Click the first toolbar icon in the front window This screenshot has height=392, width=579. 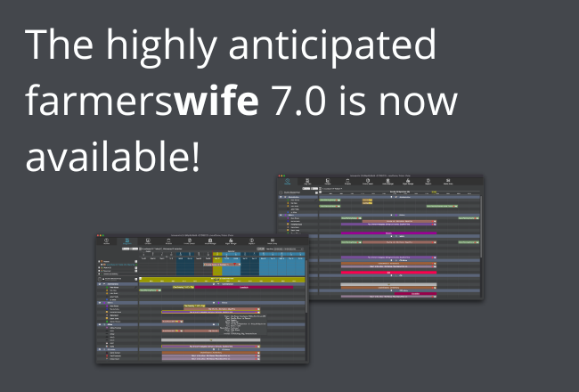(108, 241)
